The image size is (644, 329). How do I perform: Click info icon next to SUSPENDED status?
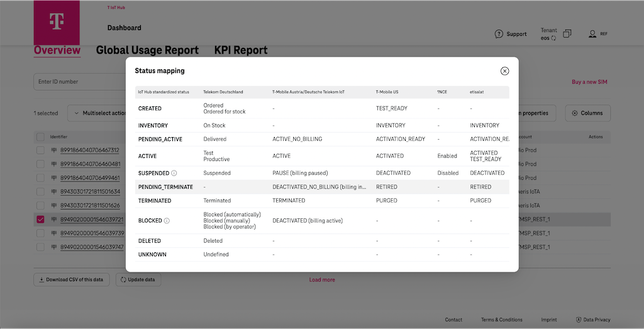(174, 173)
